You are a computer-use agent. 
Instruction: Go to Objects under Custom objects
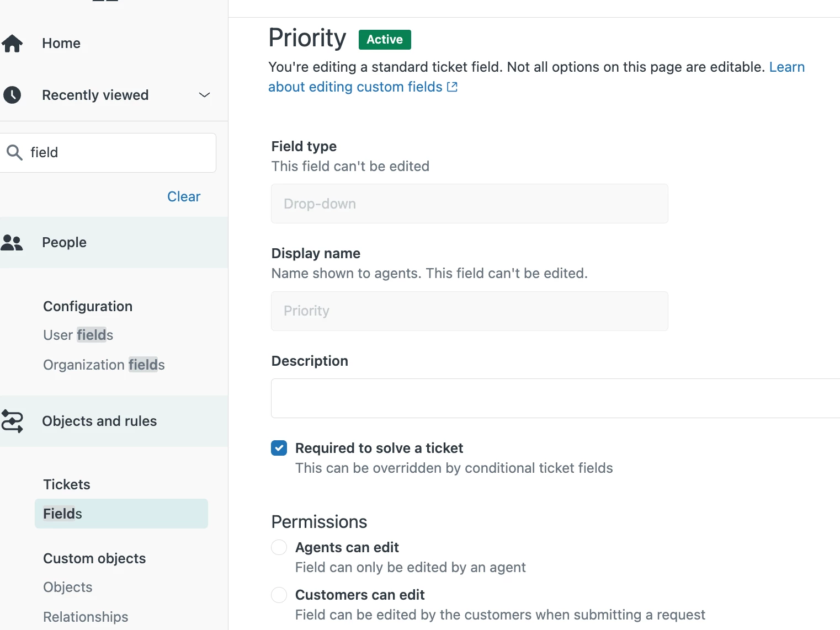tap(68, 587)
